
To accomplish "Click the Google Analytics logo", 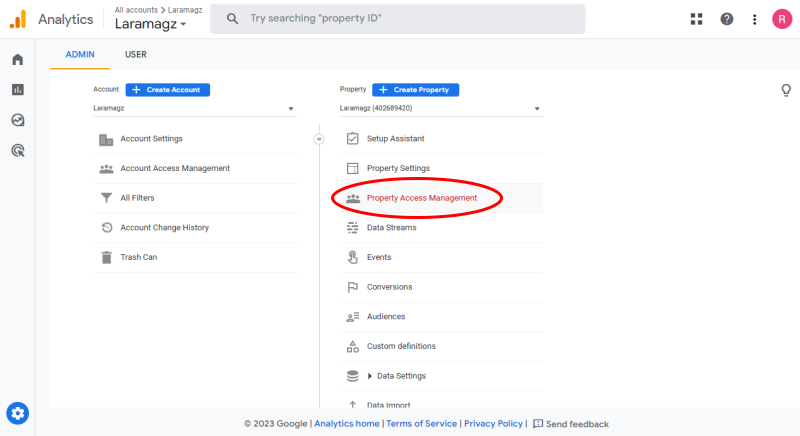I will (18, 19).
